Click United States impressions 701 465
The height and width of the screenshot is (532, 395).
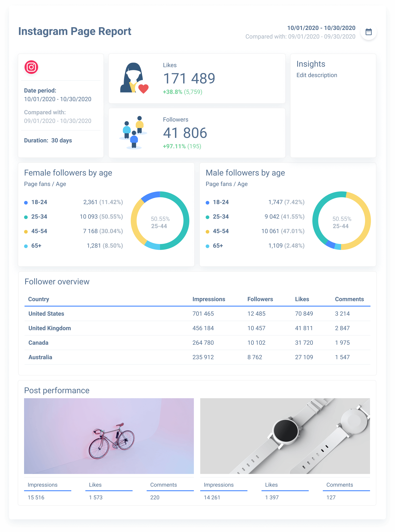click(203, 314)
